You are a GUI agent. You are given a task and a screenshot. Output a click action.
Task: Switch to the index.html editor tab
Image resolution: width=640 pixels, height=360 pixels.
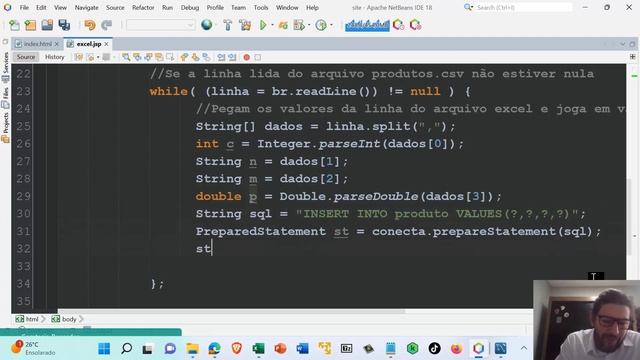tap(37, 44)
